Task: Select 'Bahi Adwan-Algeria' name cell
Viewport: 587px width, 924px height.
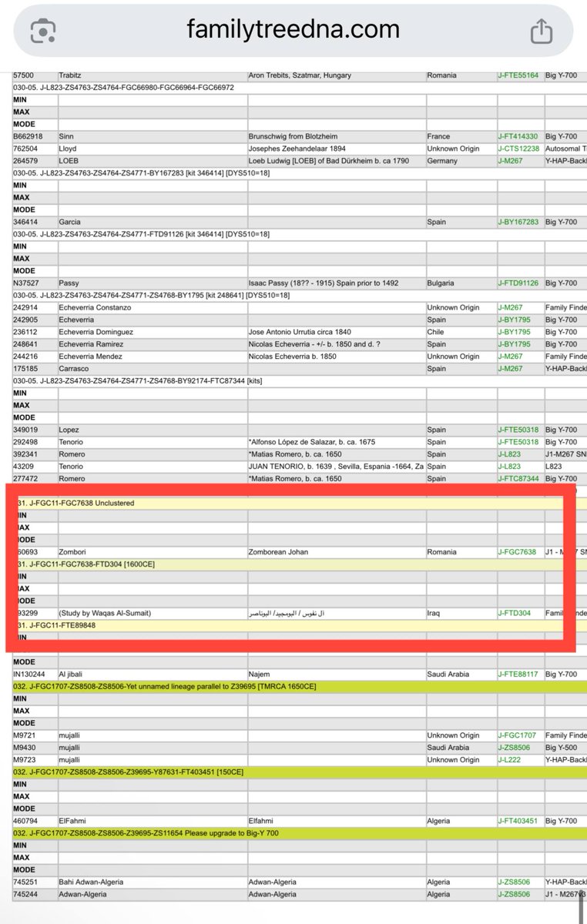Action: (91, 882)
